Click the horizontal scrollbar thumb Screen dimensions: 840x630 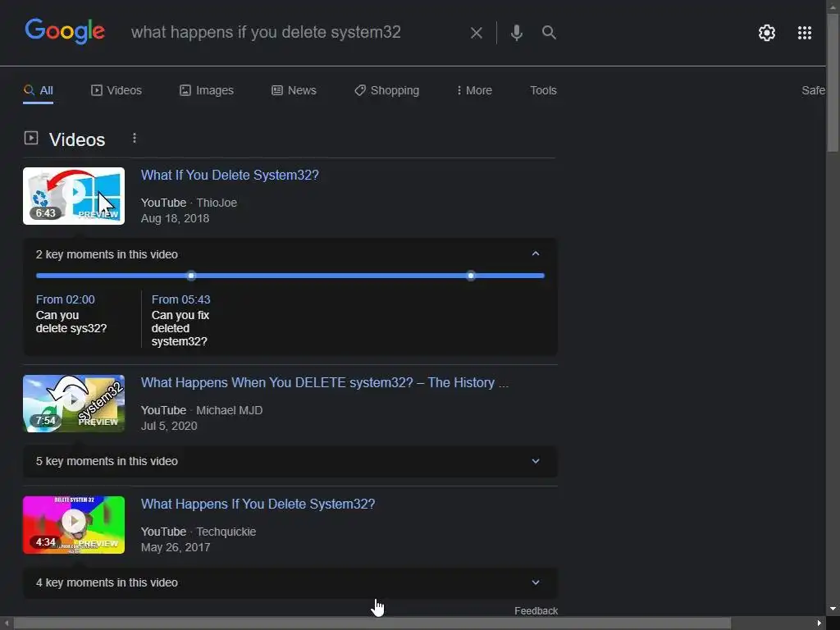(x=372, y=623)
